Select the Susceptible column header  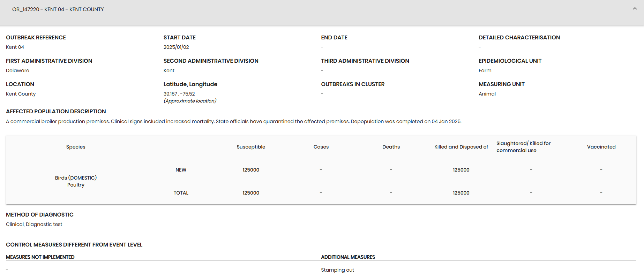[251, 147]
